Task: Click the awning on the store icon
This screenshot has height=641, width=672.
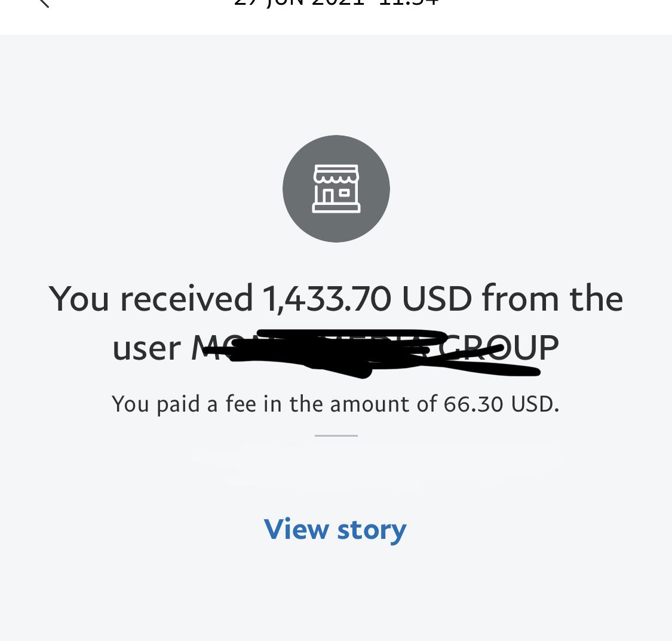Action: (336, 174)
